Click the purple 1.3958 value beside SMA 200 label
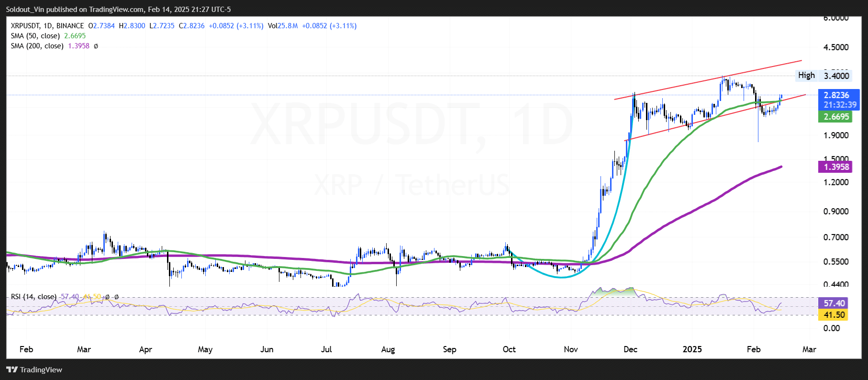 click(78, 46)
